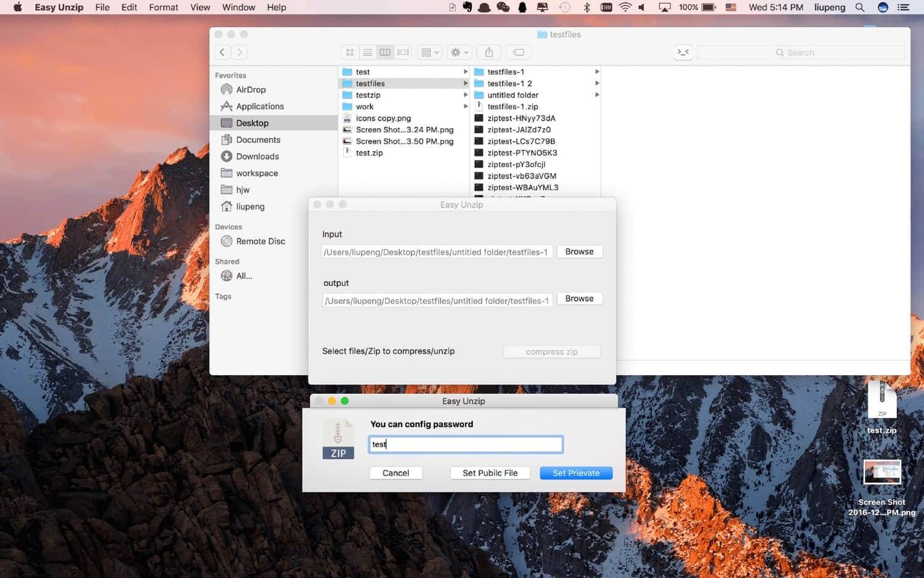Viewport: 924px width, 578px height.
Task: Open the Apple menu
Action: click(17, 7)
